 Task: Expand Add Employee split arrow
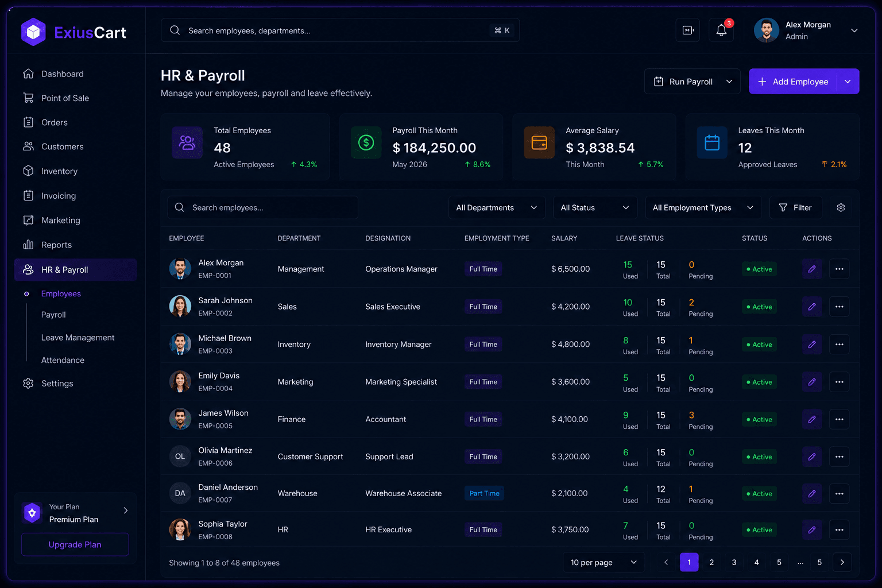[x=848, y=82]
